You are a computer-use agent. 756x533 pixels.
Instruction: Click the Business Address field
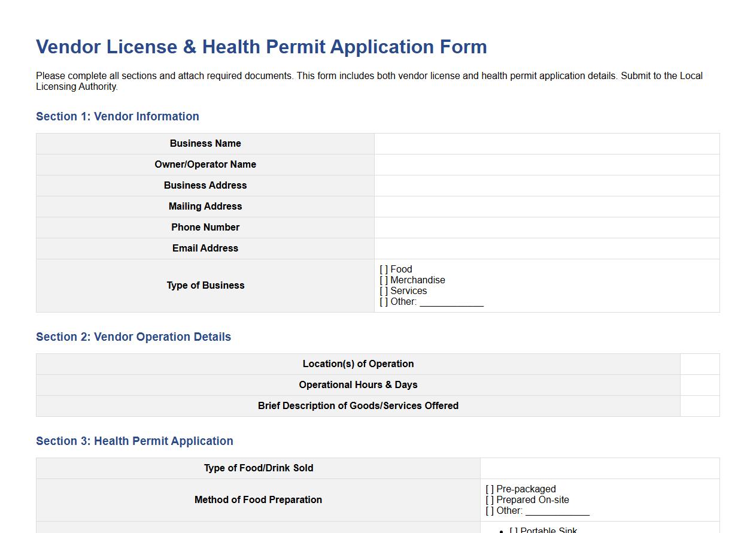click(546, 185)
